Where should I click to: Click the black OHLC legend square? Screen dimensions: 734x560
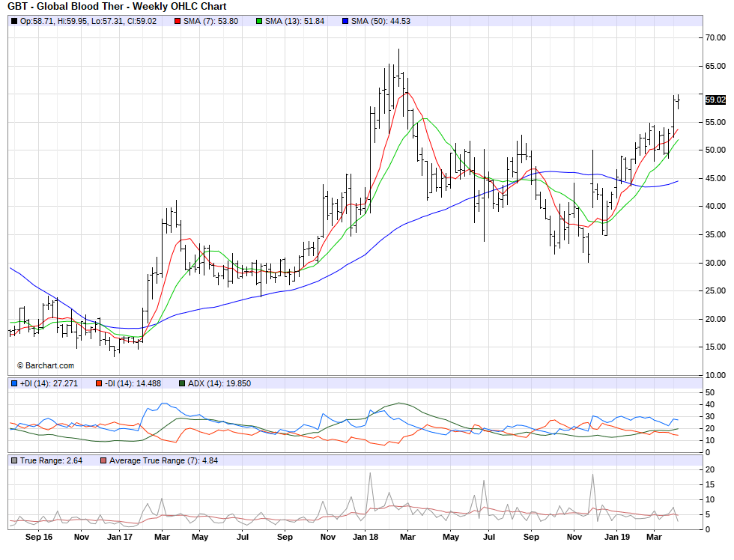[x=13, y=21]
